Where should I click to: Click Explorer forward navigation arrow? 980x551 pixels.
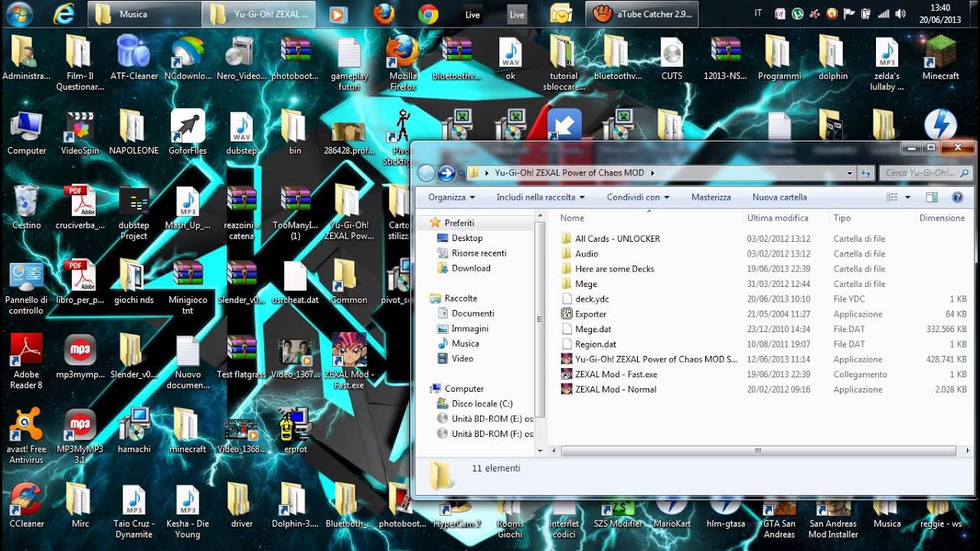(x=446, y=173)
